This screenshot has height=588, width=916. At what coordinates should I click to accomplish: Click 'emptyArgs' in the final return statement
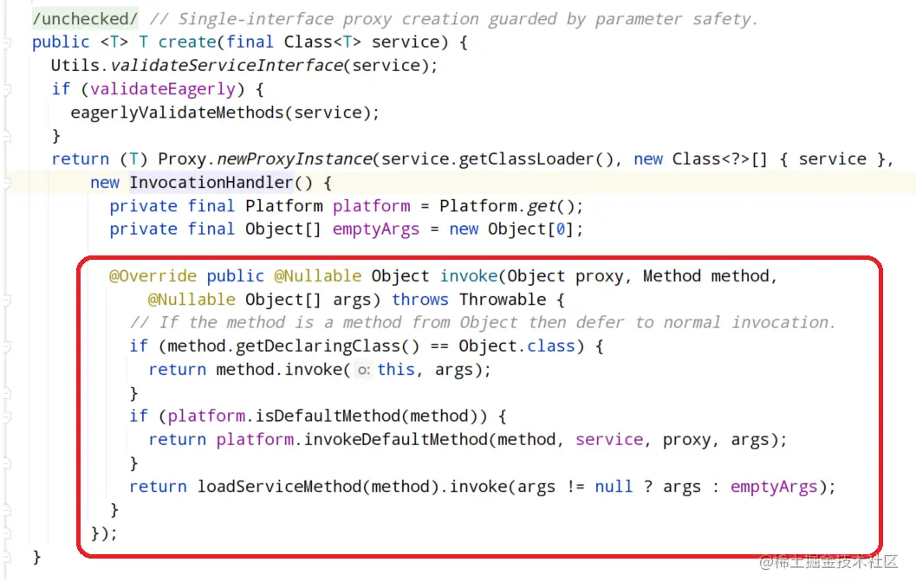point(774,487)
